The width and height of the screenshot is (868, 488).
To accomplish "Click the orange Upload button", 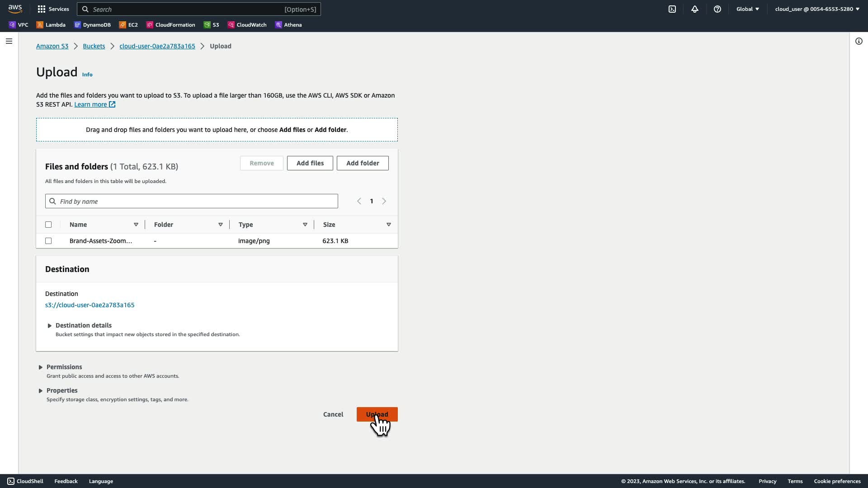I will (377, 414).
